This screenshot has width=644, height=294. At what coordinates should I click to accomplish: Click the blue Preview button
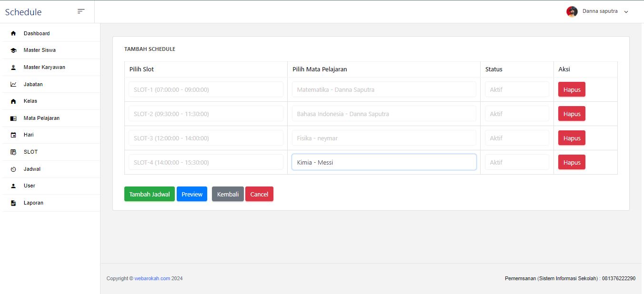click(192, 194)
